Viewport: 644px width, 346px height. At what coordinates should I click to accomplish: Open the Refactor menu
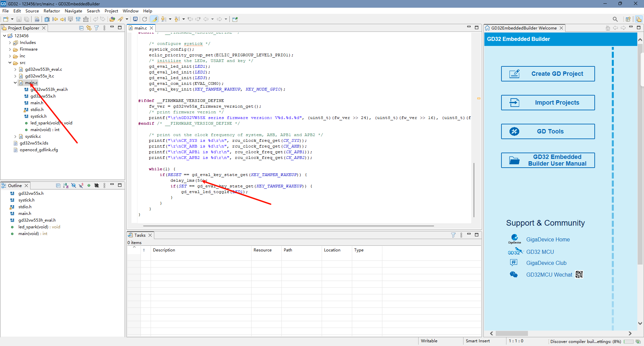tap(52, 11)
